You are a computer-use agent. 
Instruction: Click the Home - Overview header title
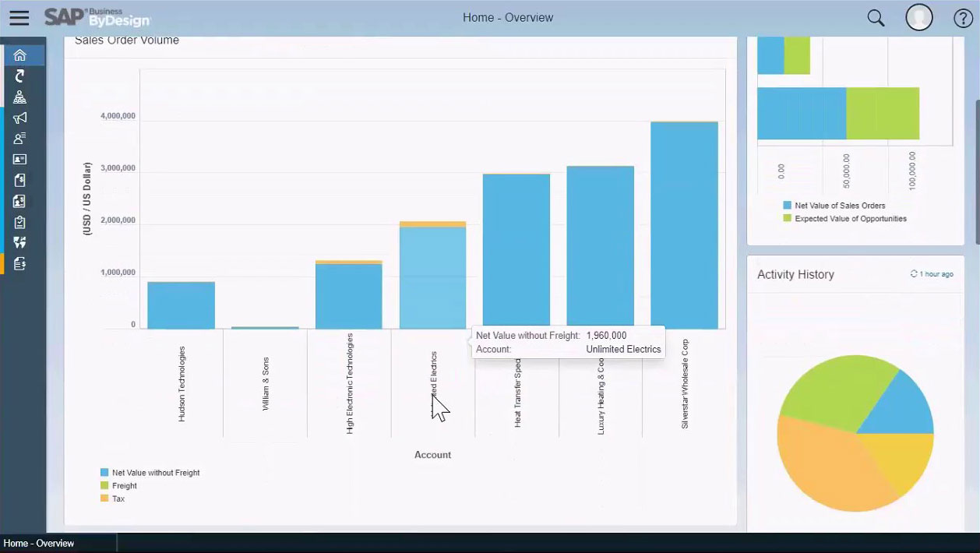(508, 17)
